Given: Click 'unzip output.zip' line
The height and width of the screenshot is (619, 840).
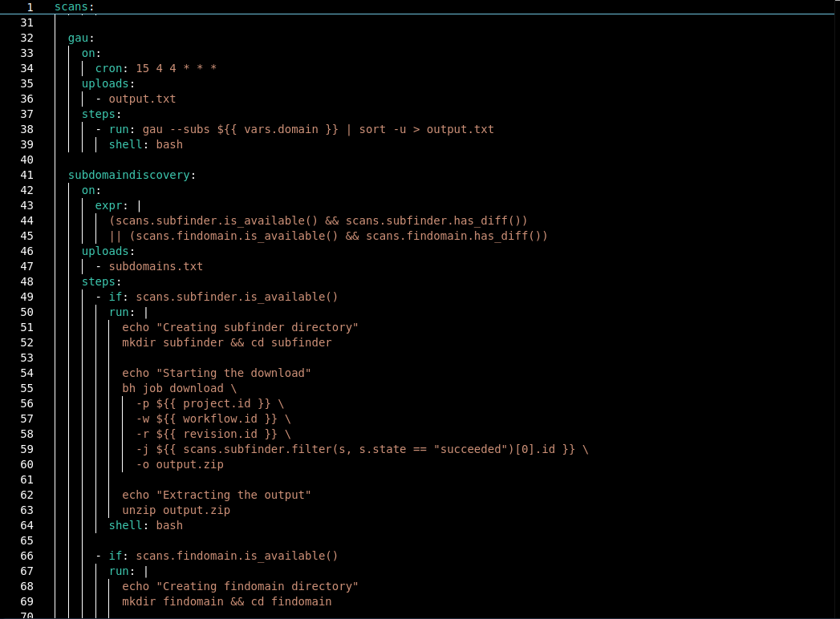Looking at the screenshot, I should pos(177,511).
